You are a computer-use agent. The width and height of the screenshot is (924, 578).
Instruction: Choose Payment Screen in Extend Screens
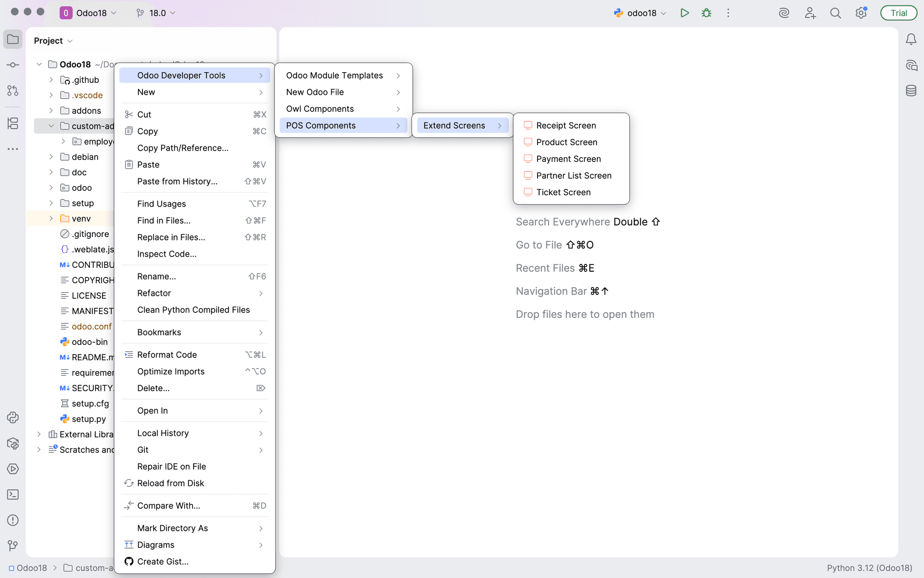click(x=568, y=159)
